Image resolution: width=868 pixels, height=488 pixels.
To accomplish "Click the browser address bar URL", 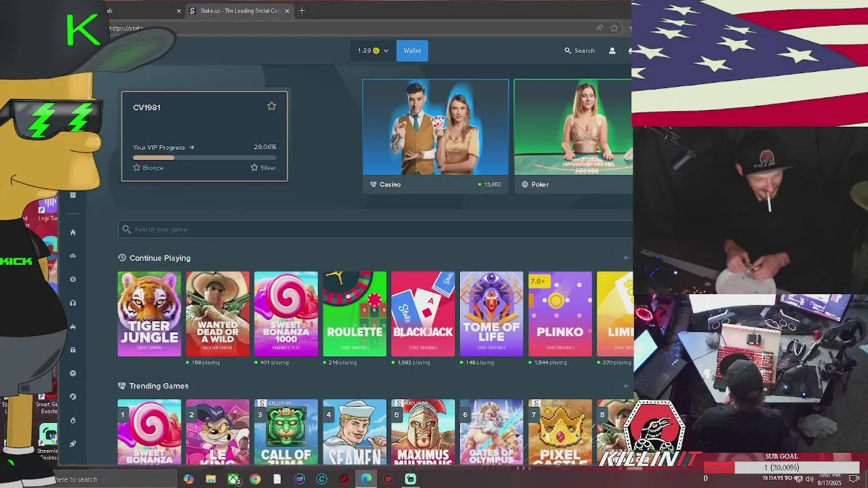I will coord(127,28).
